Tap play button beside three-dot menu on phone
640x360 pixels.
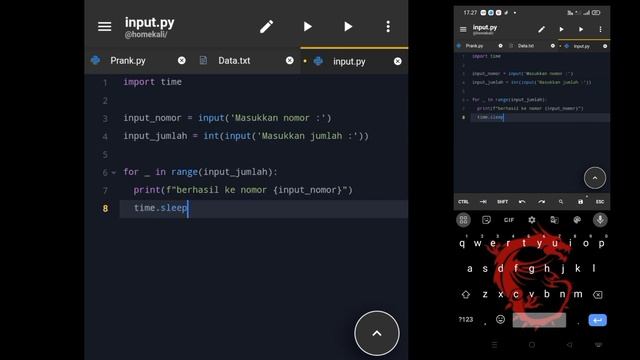(x=581, y=29)
